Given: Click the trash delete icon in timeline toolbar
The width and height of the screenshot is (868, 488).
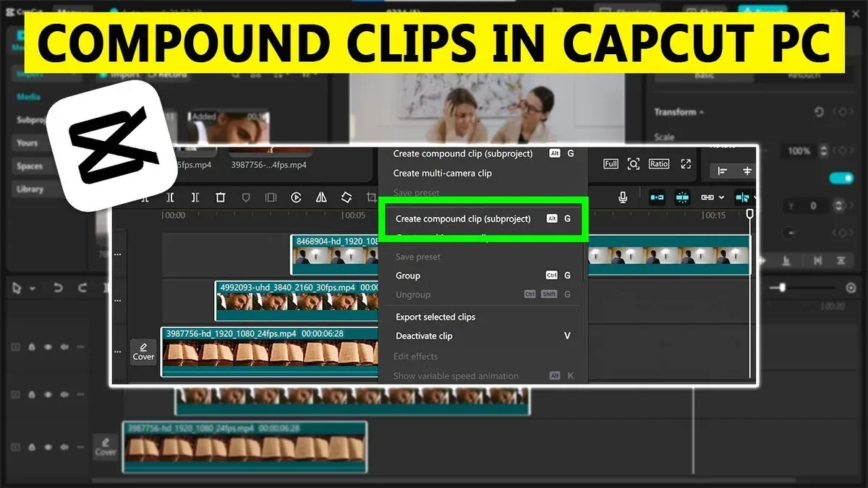Looking at the screenshot, I should click(221, 197).
